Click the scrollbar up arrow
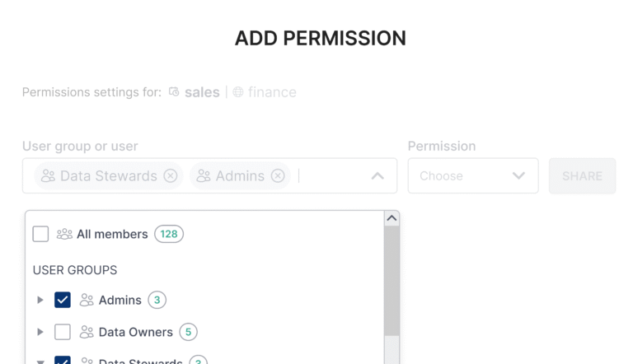Image resolution: width=633 pixels, height=364 pixels. (x=392, y=218)
